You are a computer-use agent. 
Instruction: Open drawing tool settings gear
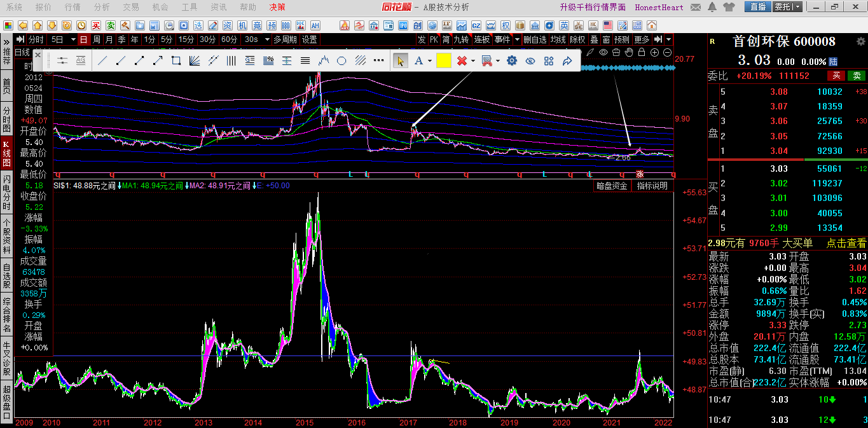(512, 61)
